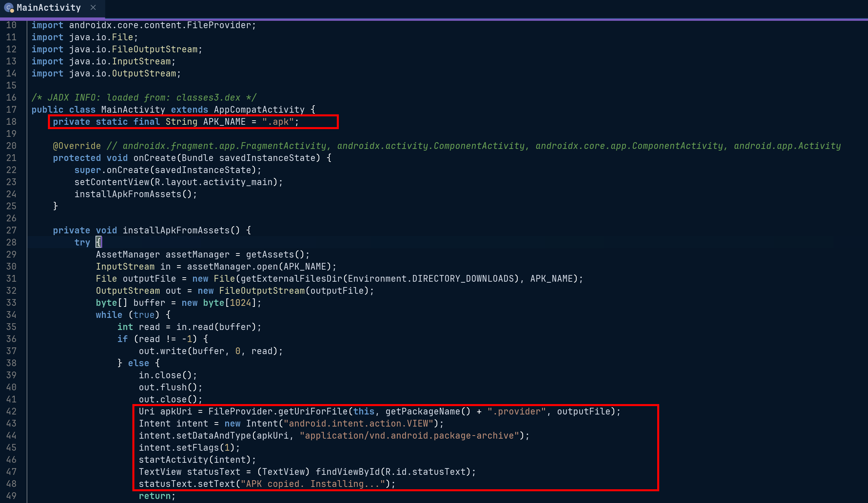Click the return statement on line 49
This screenshot has width=868, height=503.
(x=157, y=496)
